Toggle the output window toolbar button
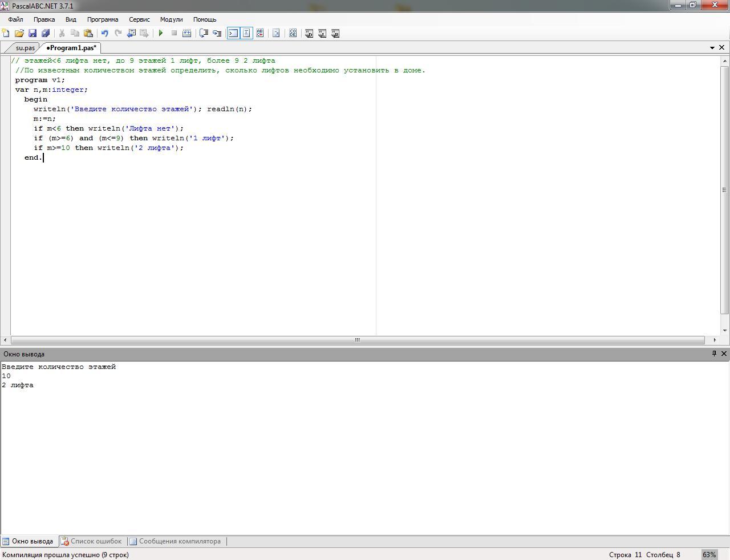This screenshot has width=730, height=560. pos(233,33)
